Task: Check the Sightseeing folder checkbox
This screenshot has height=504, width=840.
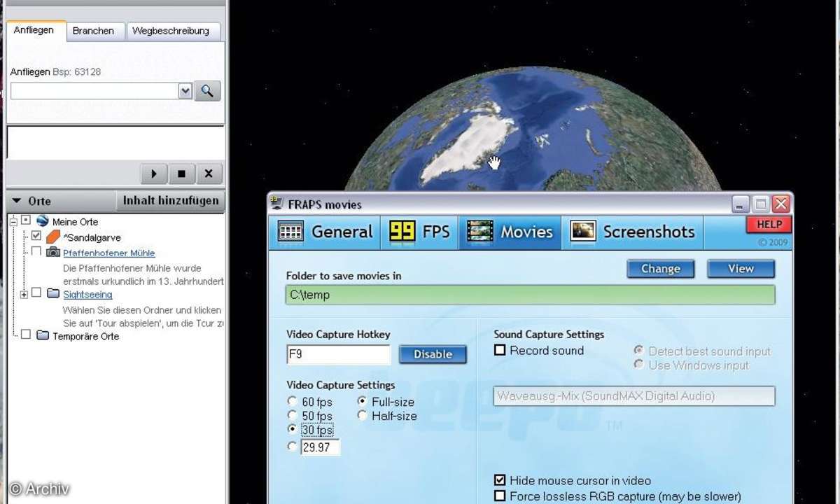Action: click(36, 293)
